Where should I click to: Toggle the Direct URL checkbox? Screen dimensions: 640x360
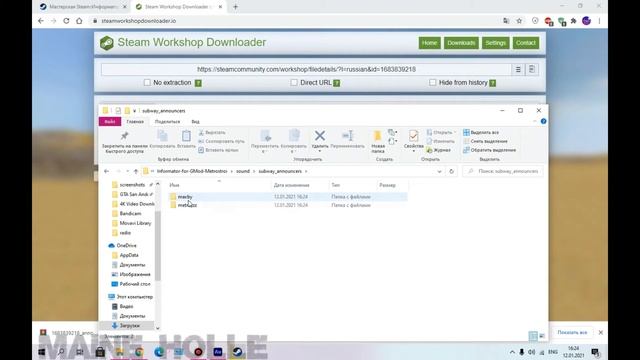294,82
